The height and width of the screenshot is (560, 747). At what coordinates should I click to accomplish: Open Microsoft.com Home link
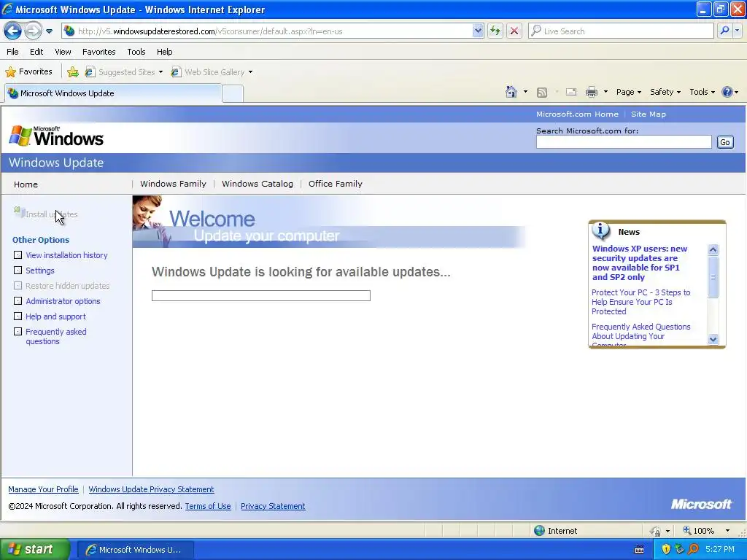[577, 114]
